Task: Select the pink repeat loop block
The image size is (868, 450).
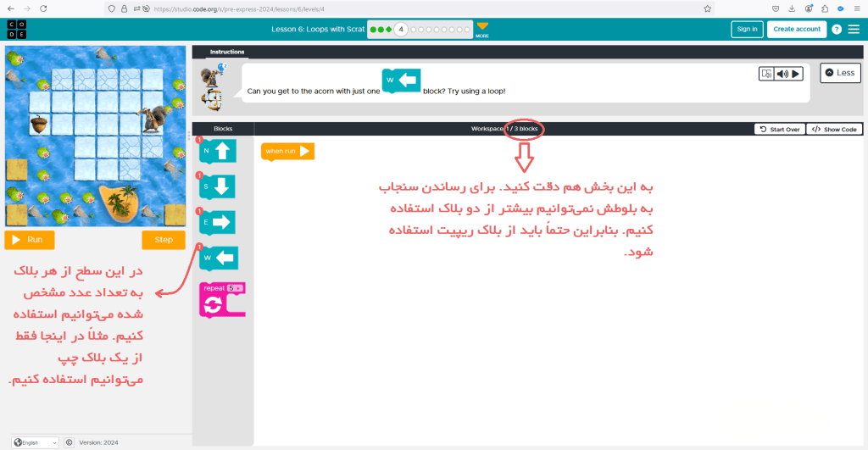Action: point(222,300)
